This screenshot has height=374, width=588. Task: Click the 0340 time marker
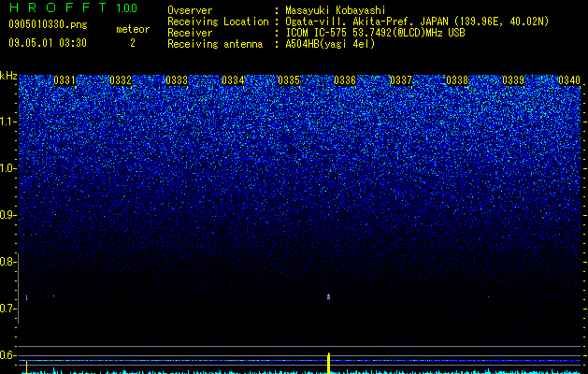pyautogui.click(x=569, y=80)
